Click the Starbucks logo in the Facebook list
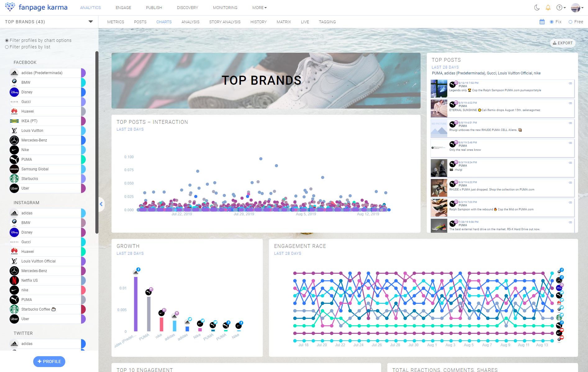Image resolution: width=588 pixels, height=372 pixels. tap(14, 178)
